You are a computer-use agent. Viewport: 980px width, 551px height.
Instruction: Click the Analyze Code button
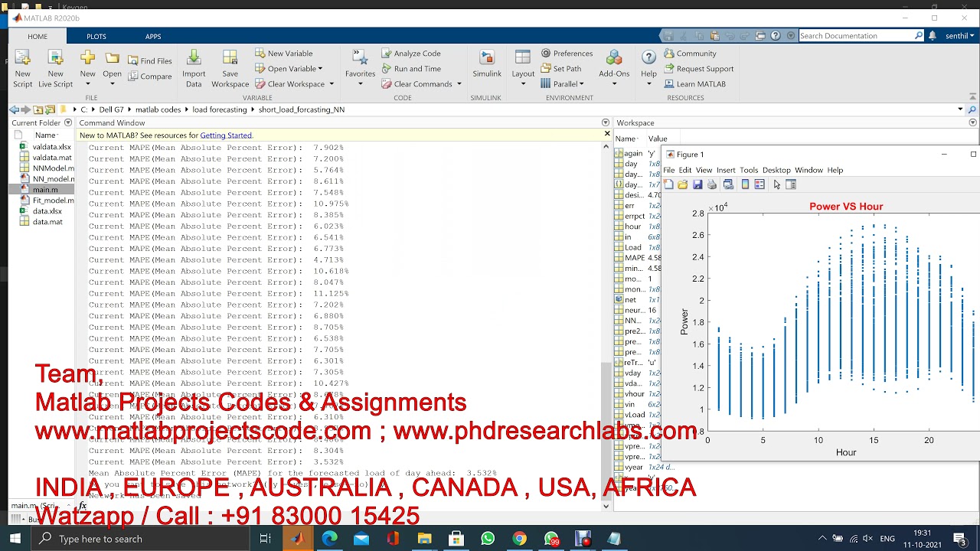pos(410,54)
